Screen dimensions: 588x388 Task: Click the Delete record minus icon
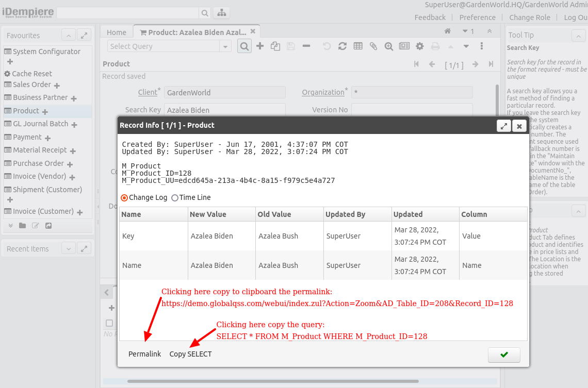[x=306, y=46]
